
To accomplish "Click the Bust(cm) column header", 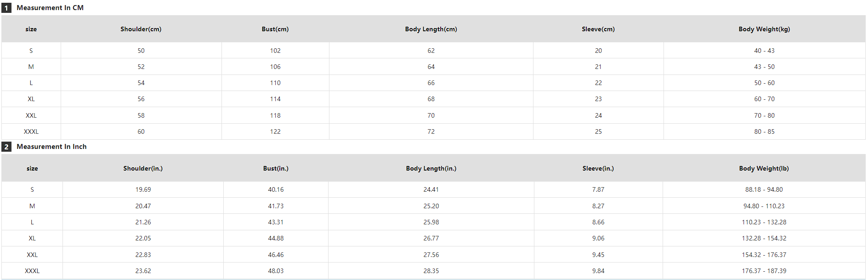I will [x=275, y=29].
